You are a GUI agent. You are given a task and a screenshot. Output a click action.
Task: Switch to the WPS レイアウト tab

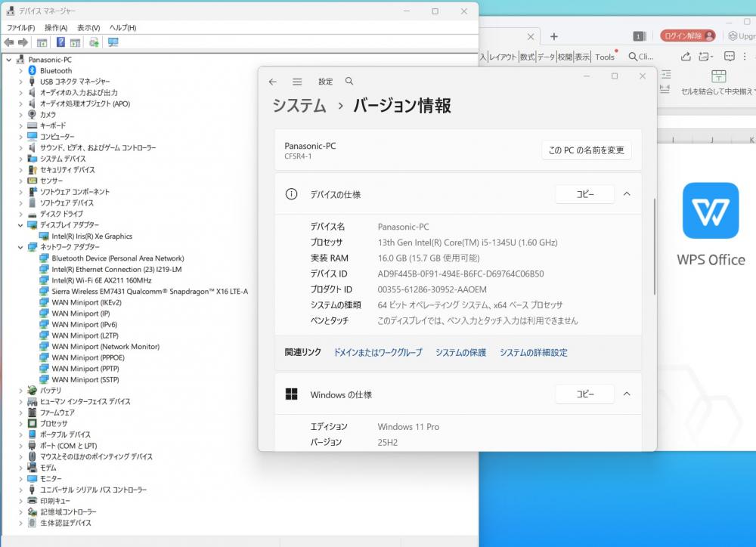click(503, 57)
